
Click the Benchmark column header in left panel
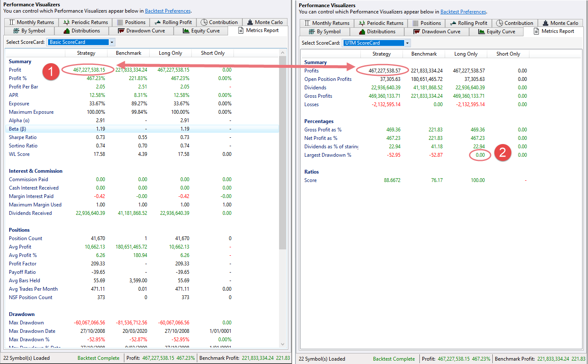click(x=128, y=53)
